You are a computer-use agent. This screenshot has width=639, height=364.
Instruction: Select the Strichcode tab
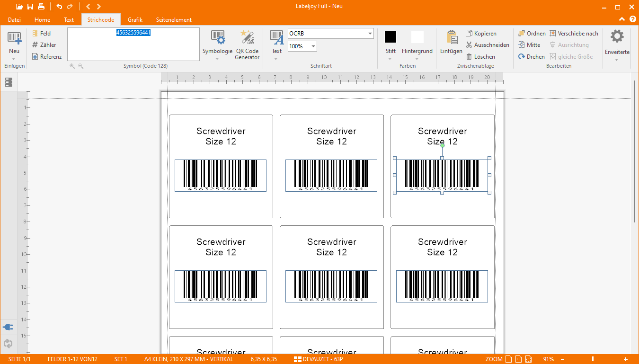pyautogui.click(x=101, y=20)
